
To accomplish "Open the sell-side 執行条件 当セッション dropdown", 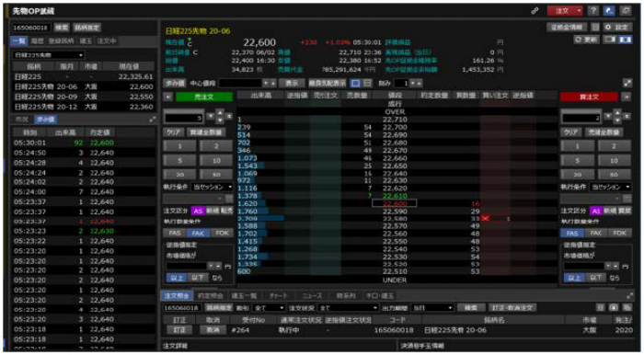I will (212, 187).
